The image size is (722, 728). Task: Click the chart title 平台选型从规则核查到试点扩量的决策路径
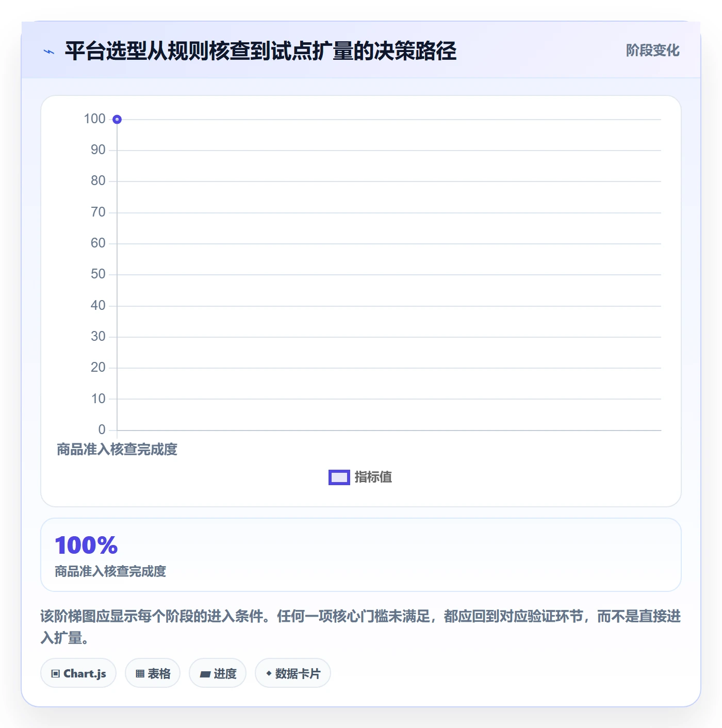[x=260, y=51]
